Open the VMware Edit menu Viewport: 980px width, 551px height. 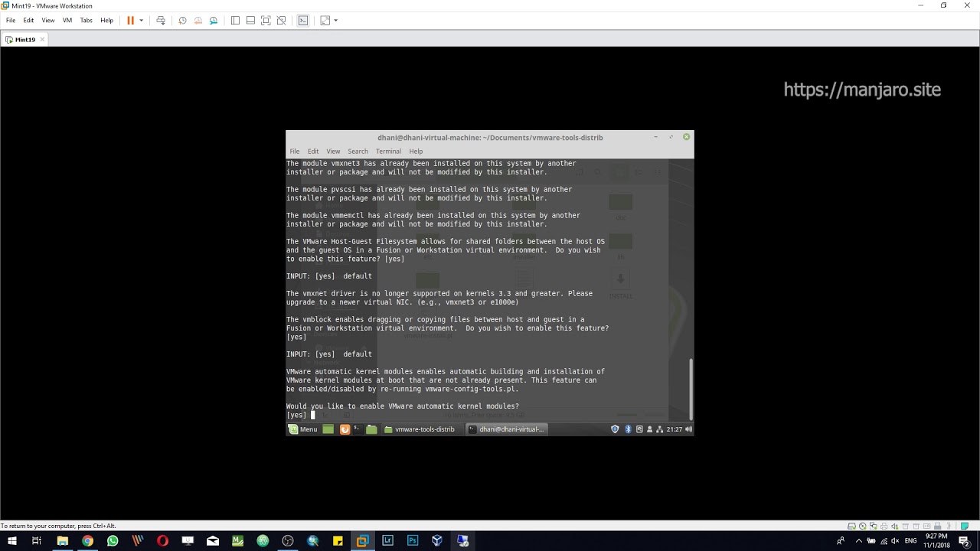(28, 21)
